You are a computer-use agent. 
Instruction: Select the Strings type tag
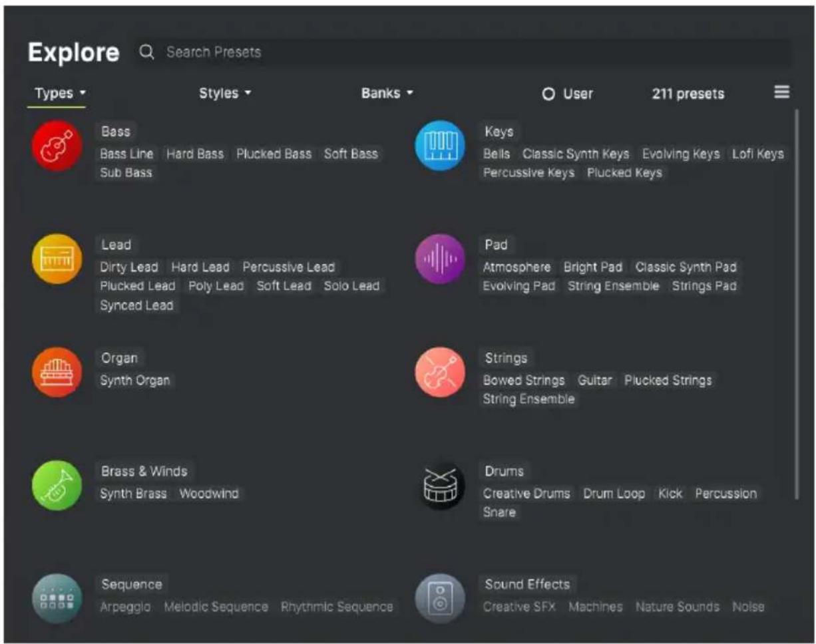(x=506, y=358)
